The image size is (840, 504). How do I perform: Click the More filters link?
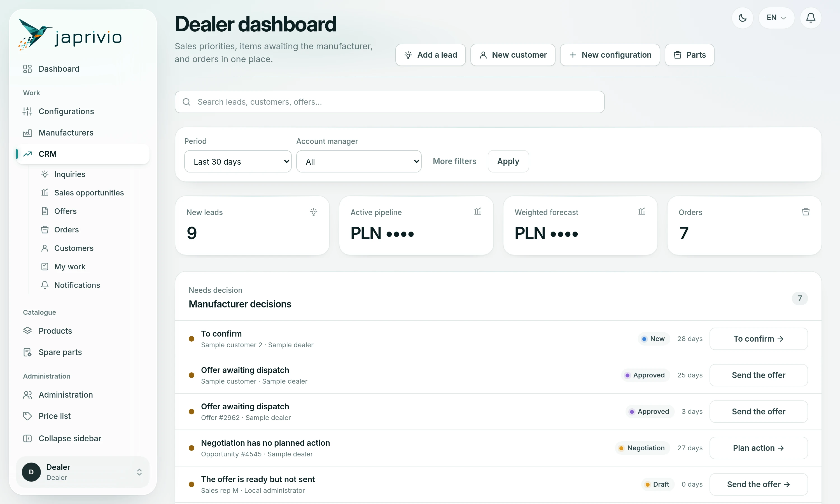(x=454, y=161)
